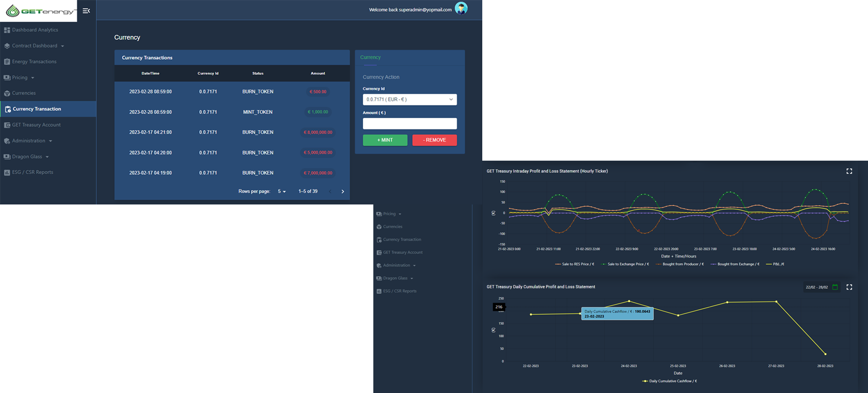Click the '€ 5,000,000.00' amount badge

click(318, 153)
